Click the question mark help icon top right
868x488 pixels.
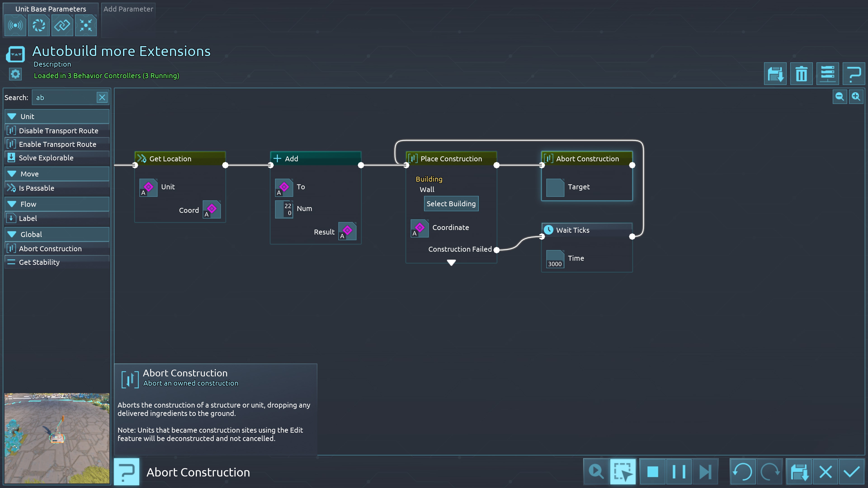point(854,74)
